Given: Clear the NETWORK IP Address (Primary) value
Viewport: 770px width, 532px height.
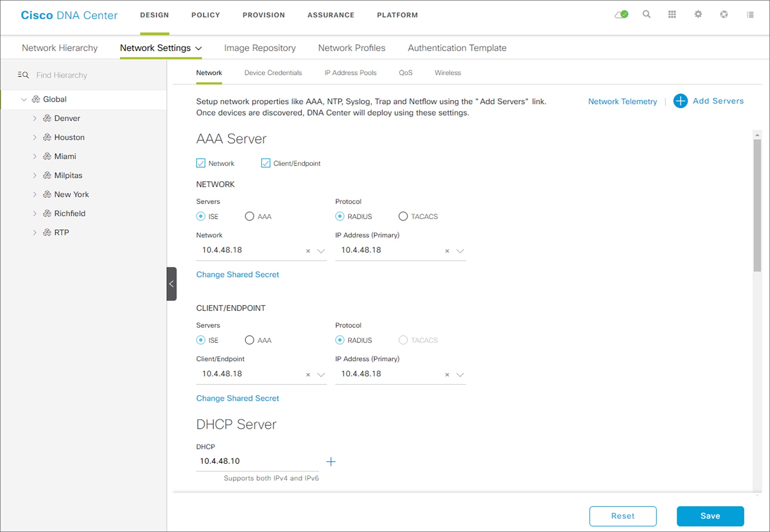Looking at the screenshot, I should click(x=447, y=251).
